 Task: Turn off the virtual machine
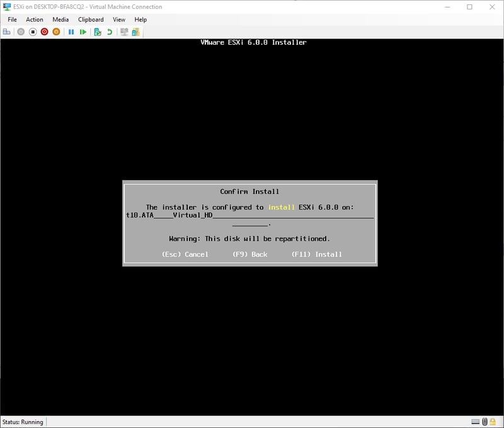[x=33, y=32]
